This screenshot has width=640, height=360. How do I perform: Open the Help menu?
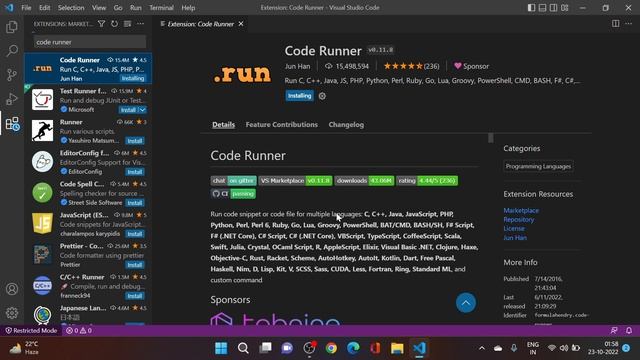(188, 8)
